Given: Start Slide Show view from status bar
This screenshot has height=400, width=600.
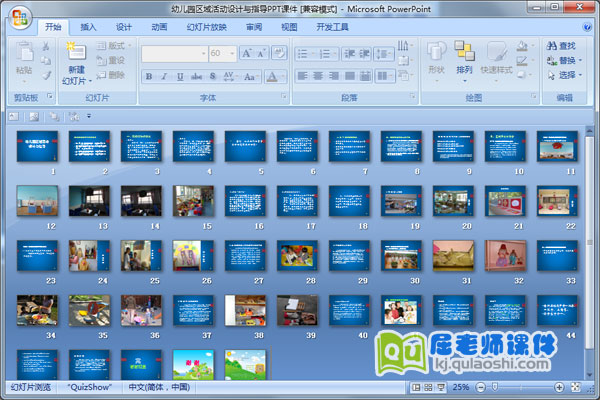Looking at the screenshot, I should click(440, 387).
